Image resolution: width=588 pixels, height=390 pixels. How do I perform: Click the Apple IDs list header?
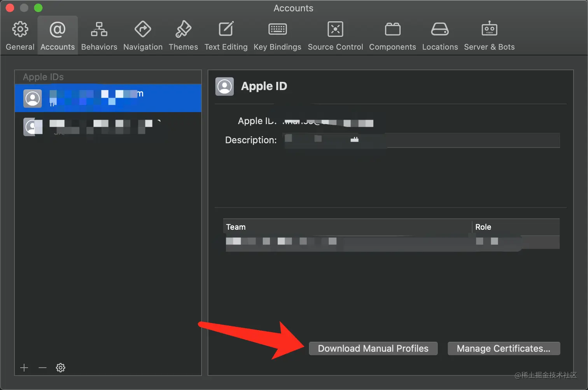tap(108, 77)
